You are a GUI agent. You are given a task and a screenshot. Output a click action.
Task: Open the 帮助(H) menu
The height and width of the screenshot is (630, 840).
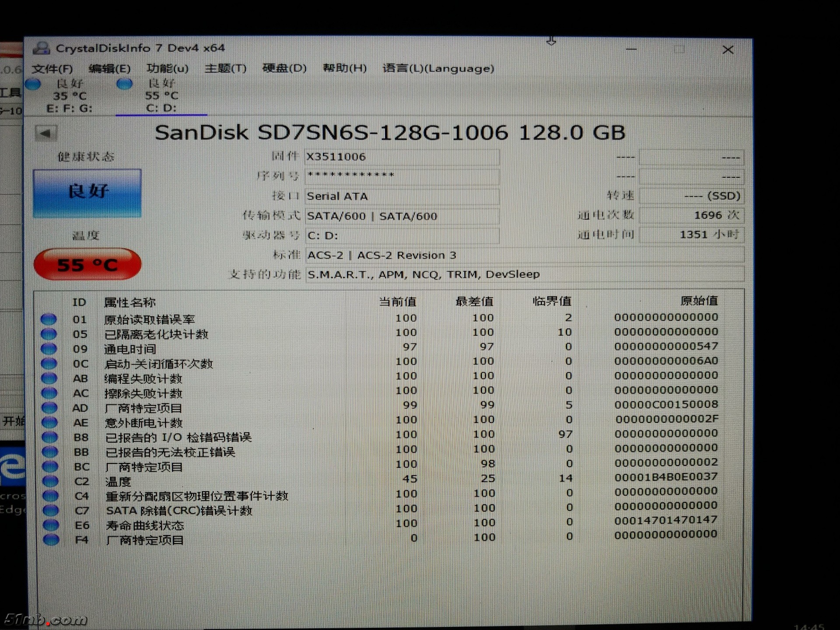[344, 68]
